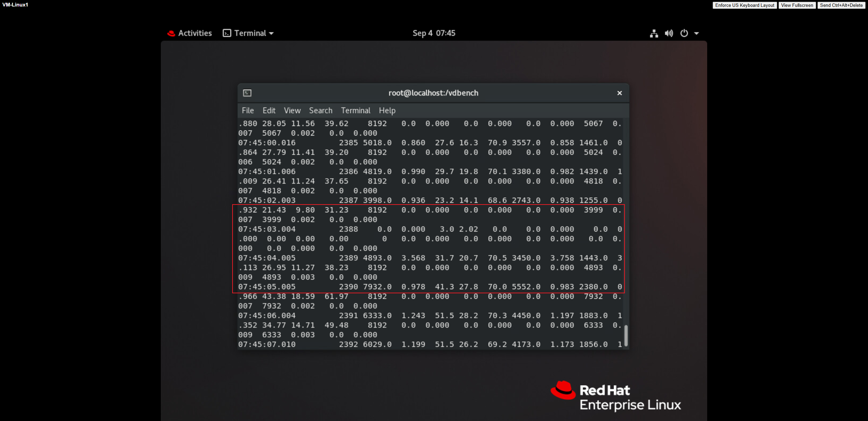Screen dimensions: 868x421
Task: Click the VM-Linux1 label at top left
Action: [15, 5]
